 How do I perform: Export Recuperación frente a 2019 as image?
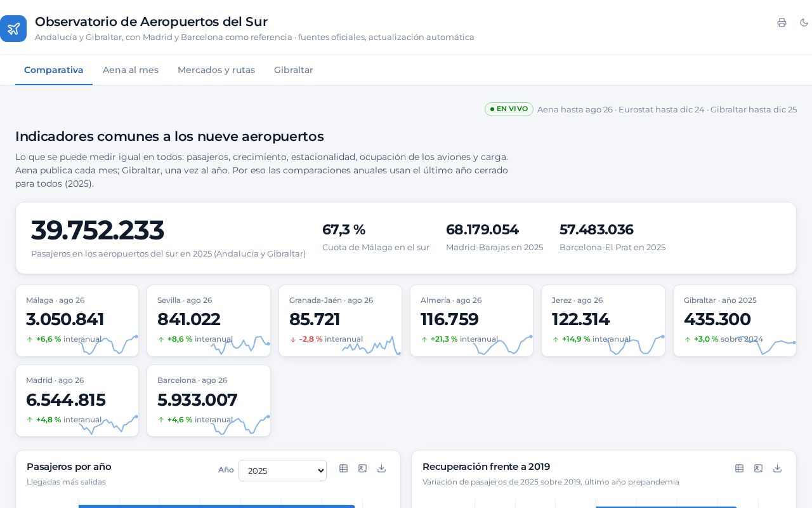pyautogui.click(x=758, y=469)
